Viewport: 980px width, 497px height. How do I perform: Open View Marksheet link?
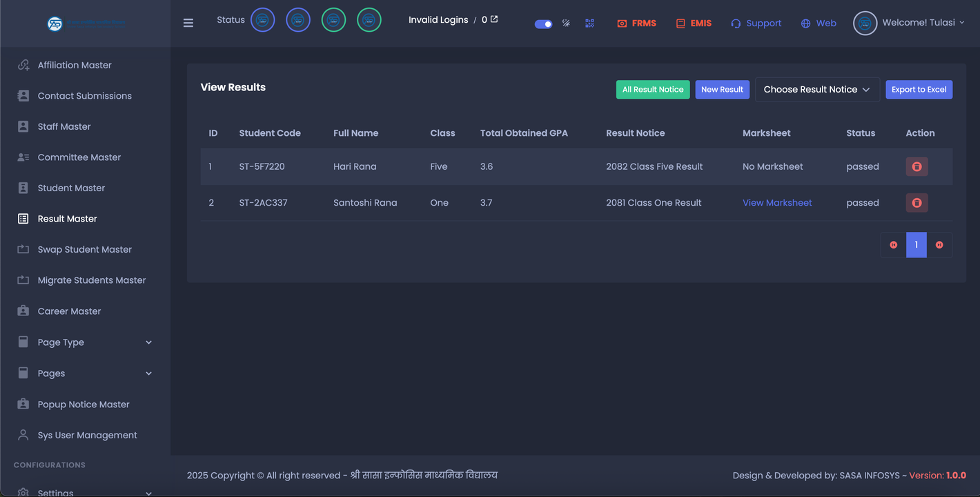coord(777,203)
